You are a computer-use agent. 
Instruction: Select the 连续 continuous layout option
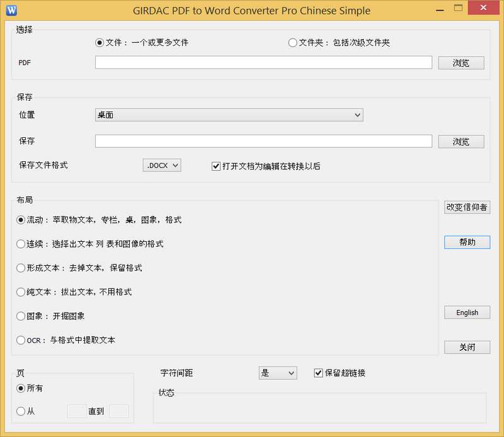[21, 244]
